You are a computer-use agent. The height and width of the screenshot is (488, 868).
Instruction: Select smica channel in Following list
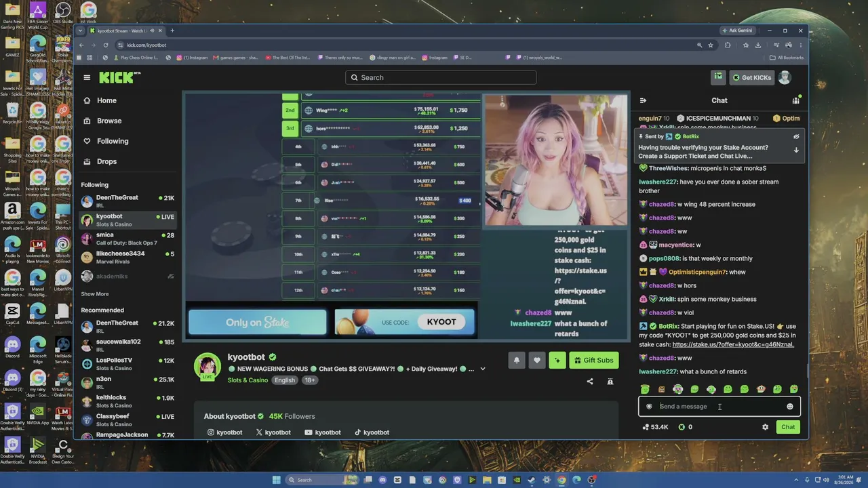point(127,239)
